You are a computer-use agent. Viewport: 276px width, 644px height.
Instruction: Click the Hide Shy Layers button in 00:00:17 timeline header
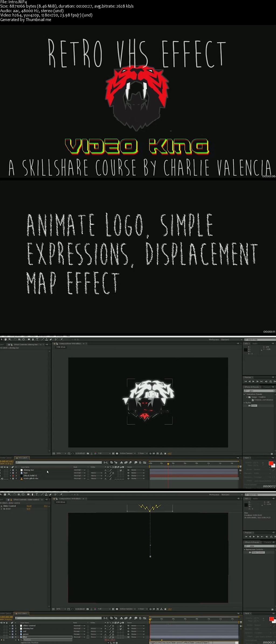[122, 462]
